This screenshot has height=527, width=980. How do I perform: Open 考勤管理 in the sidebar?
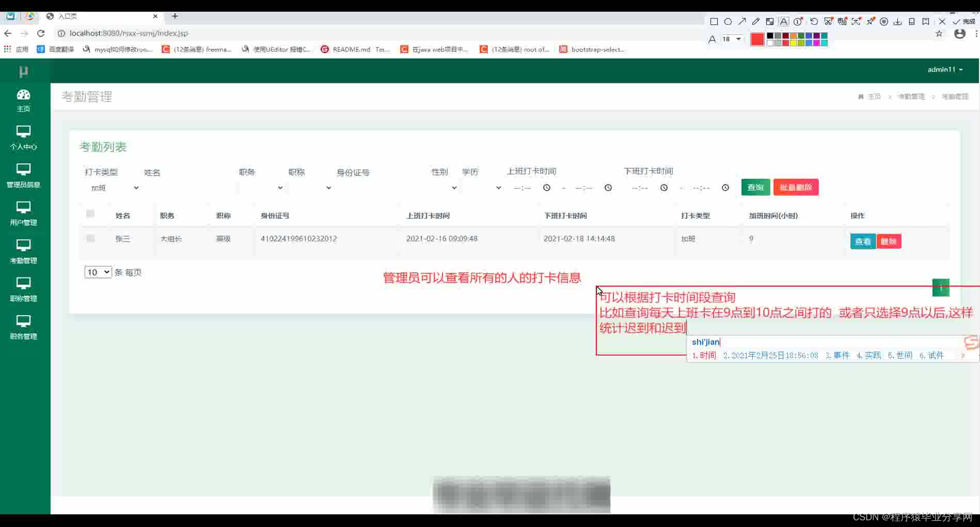pyautogui.click(x=24, y=252)
